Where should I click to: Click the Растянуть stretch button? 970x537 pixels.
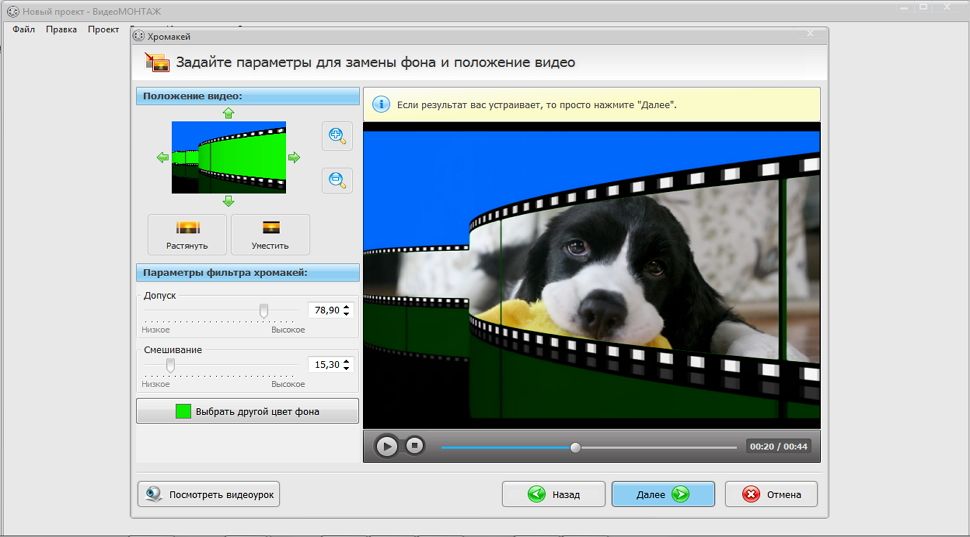187,234
